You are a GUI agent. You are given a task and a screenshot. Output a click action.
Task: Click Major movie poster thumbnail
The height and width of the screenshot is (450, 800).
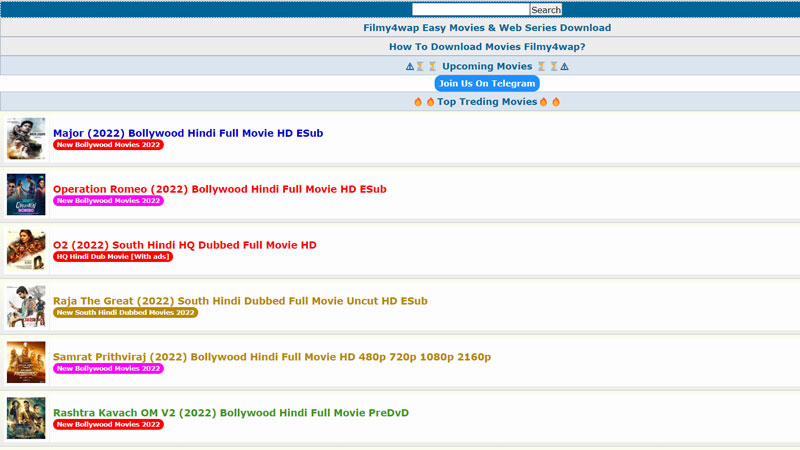point(26,139)
